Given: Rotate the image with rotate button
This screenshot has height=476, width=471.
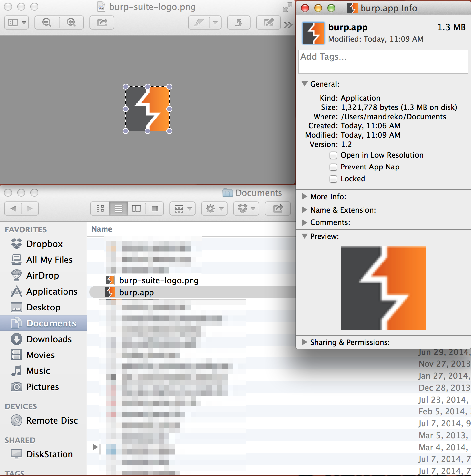Looking at the screenshot, I should click(x=238, y=23).
